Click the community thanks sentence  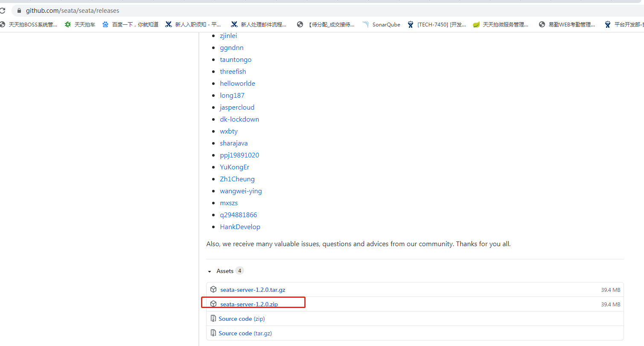[358, 244]
